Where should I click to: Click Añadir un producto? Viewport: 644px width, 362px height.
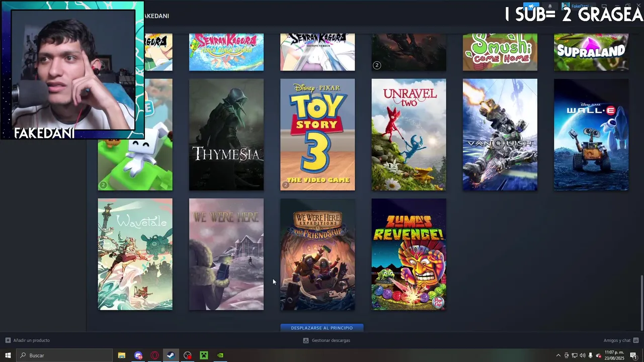click(x=31, y=340)
